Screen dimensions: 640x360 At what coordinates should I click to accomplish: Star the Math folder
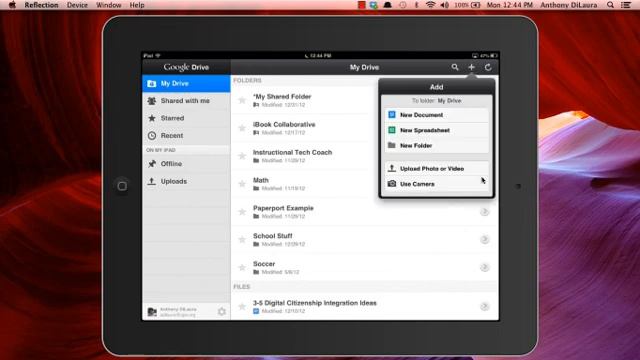(x=242, y=184)
